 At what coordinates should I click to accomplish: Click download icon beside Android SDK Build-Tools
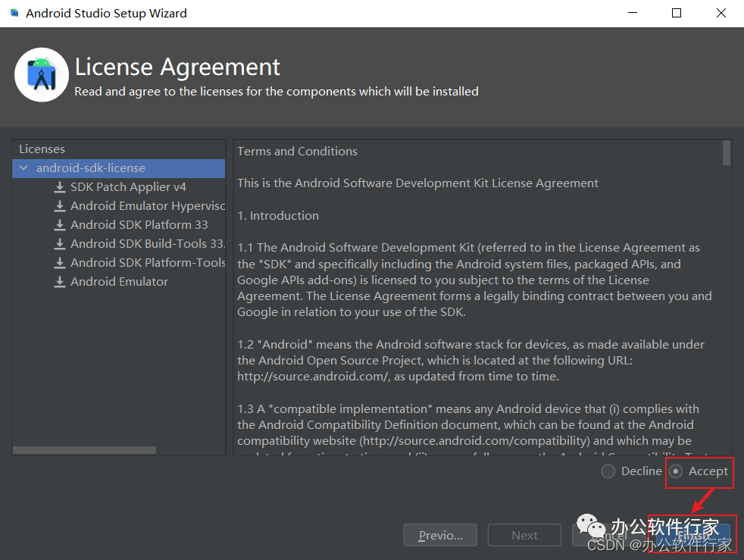click(x=59, y=244)
